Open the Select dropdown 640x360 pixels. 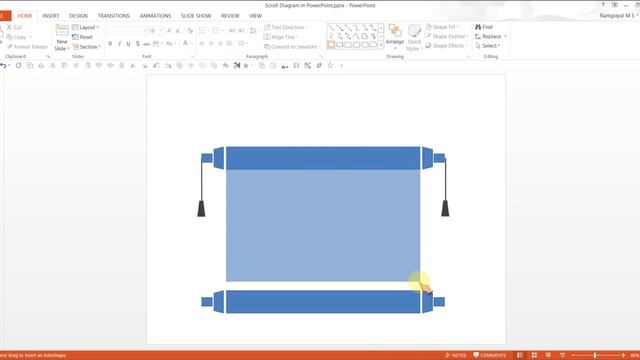point(488,45)
